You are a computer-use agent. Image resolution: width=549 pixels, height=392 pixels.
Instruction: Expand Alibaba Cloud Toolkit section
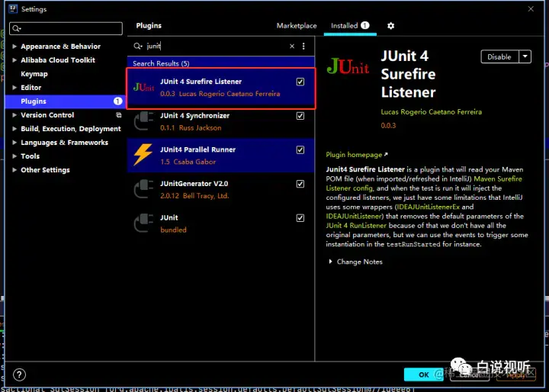pyautogui.click(x=14, y=60)
